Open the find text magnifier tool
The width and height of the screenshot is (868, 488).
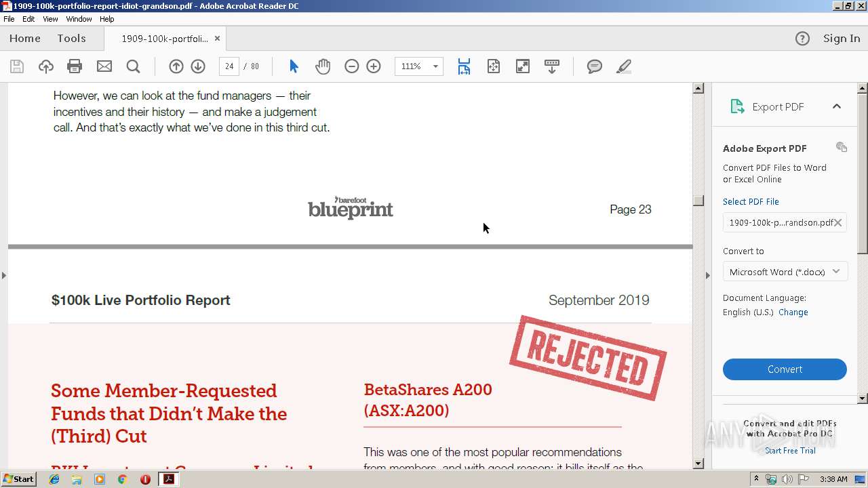click(134, 66)
